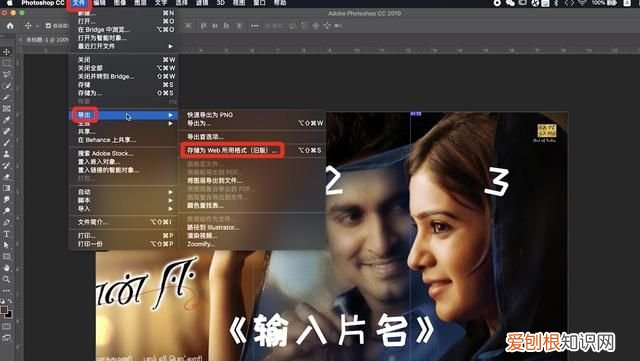The height and width of the screenshot is (361, 640).
Task: Toggle Quick Mask mode icon
Action: tap(7, 327)
